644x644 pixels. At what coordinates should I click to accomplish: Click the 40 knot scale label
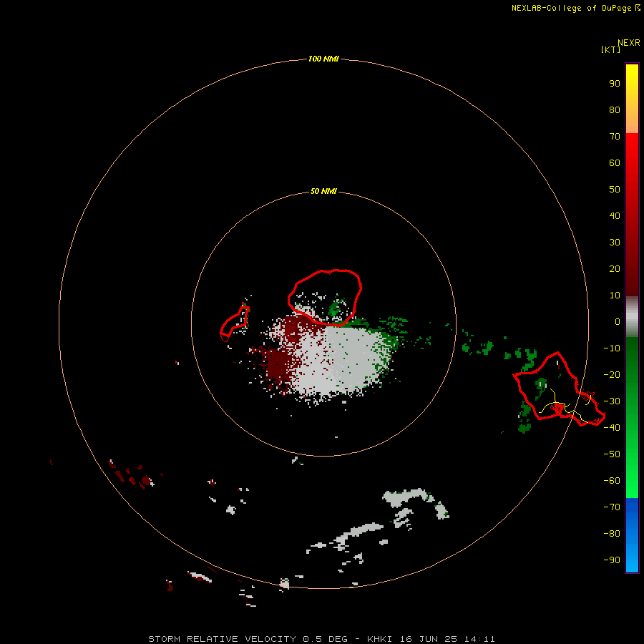point(615,215)
